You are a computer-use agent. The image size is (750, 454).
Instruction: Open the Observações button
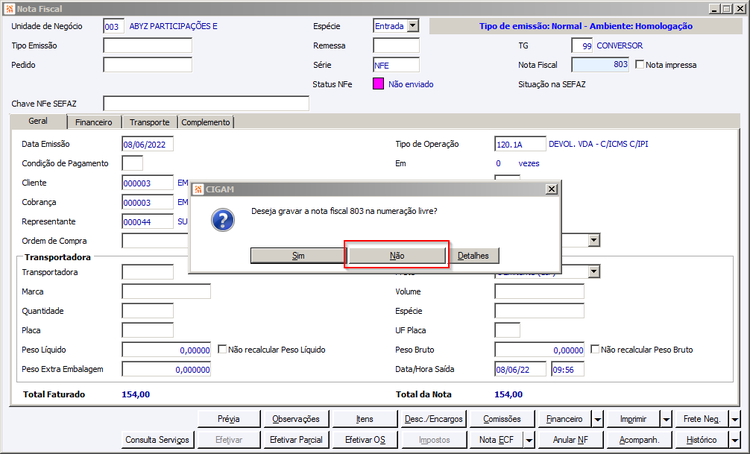(296, 419)
